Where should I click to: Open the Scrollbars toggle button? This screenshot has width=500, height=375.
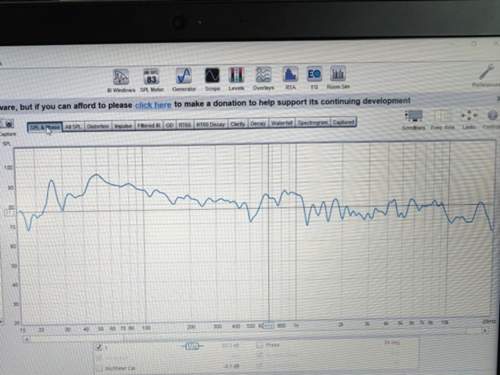pyautogui.click(x=413, y=120)
